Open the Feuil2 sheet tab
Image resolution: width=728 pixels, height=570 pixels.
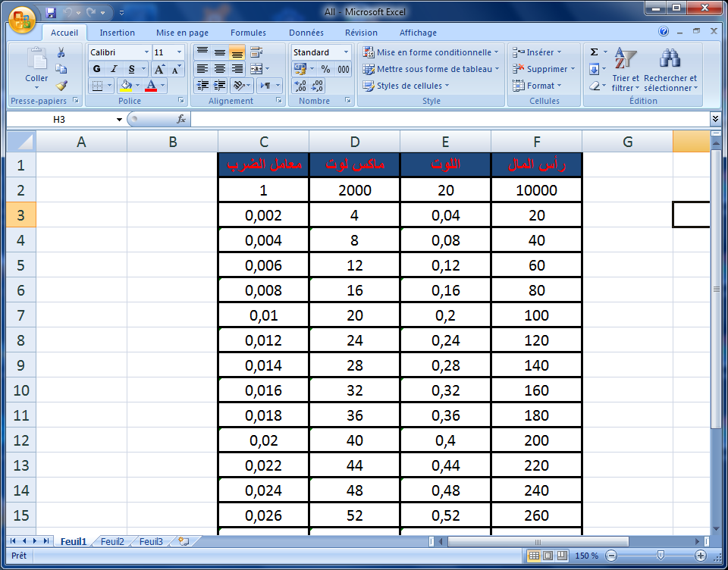click(112, 541)
